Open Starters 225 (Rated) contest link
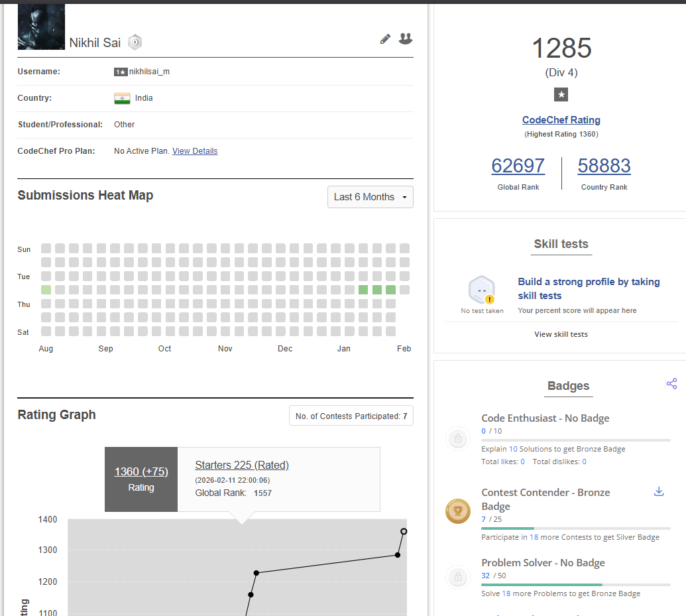 tap(242, 465)
